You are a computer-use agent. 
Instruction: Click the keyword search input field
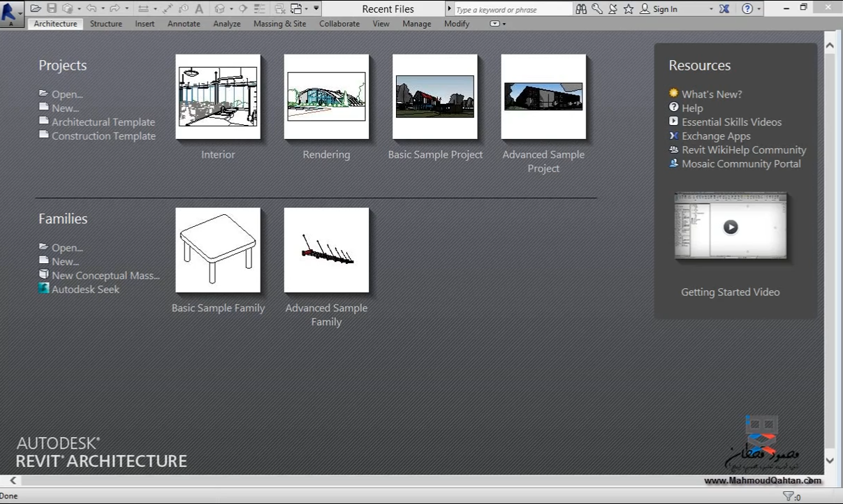click(x=513, y=9)
